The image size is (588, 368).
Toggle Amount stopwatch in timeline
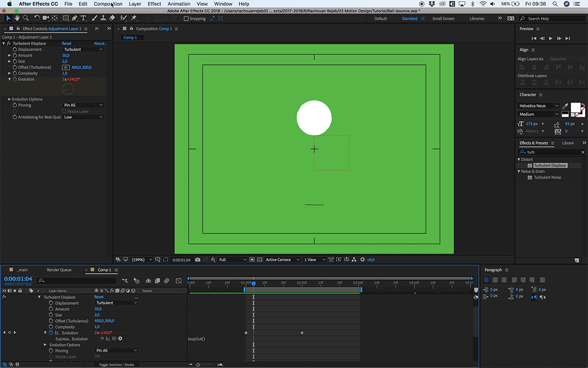click(x=51, y=309)
